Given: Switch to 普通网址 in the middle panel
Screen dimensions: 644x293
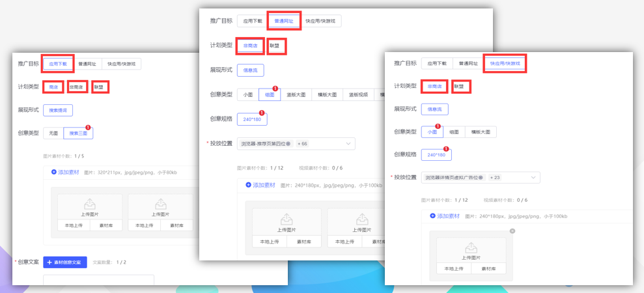Looking at the screenshot, I should tap(284, 21).
